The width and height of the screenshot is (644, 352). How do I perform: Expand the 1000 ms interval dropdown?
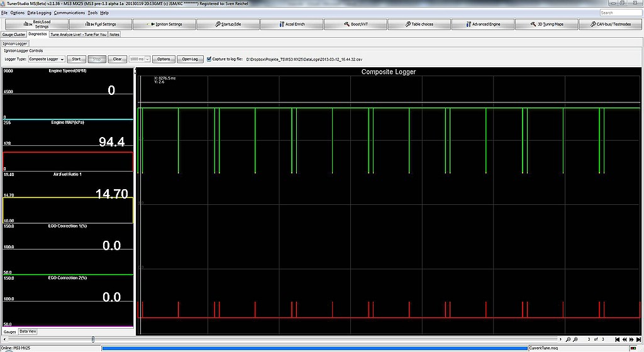pos(147,59)
